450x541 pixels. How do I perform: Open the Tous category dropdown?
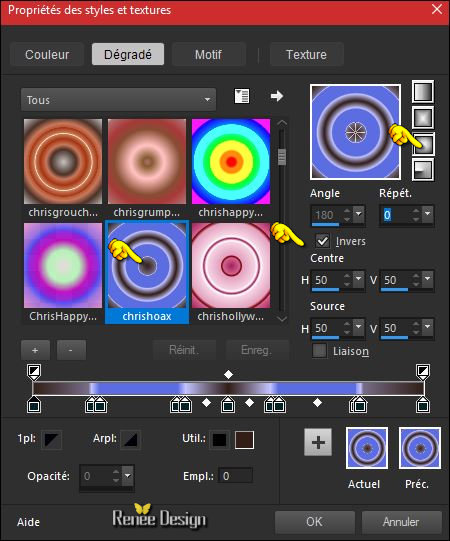118,100
